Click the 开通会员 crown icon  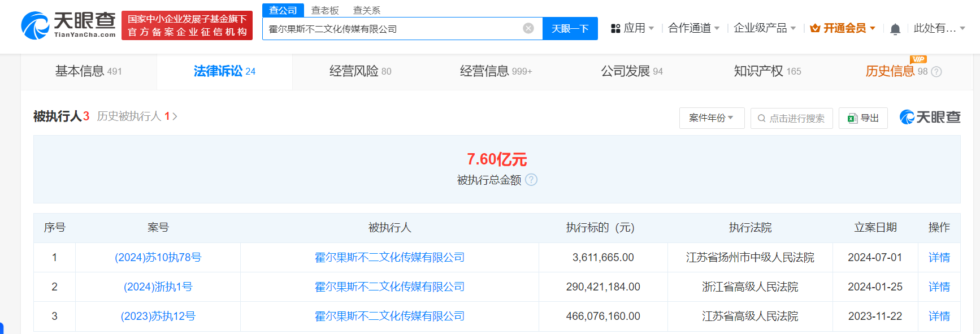(x=815, y=28)
